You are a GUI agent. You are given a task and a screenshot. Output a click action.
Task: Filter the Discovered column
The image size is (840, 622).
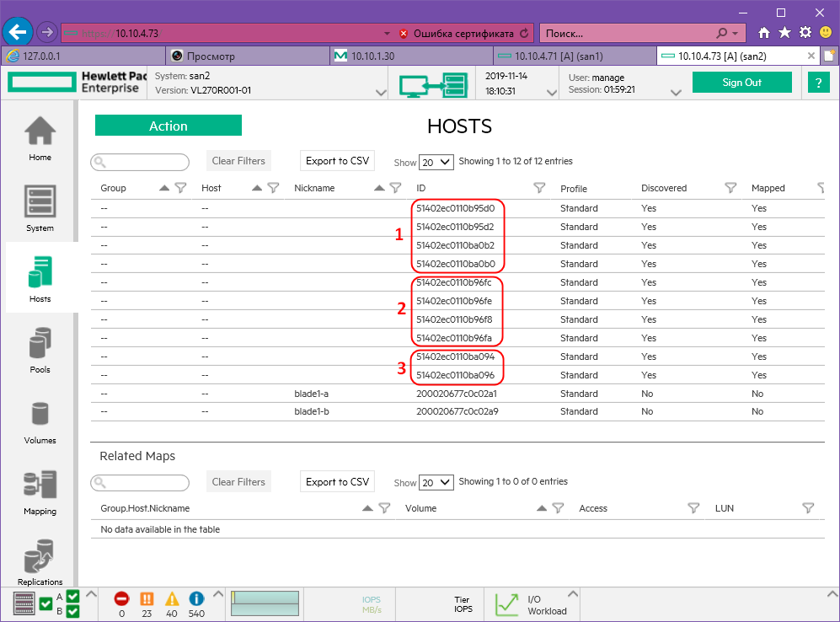tap(730, 188)
